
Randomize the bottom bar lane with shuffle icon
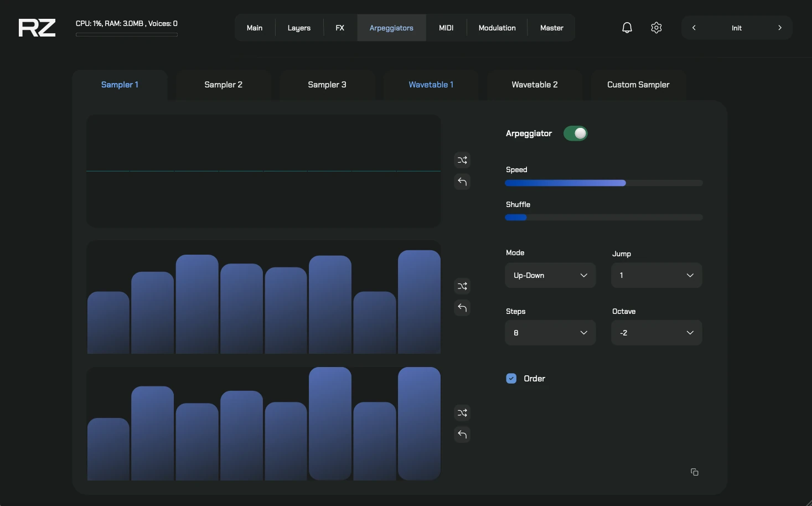point(462,413)
